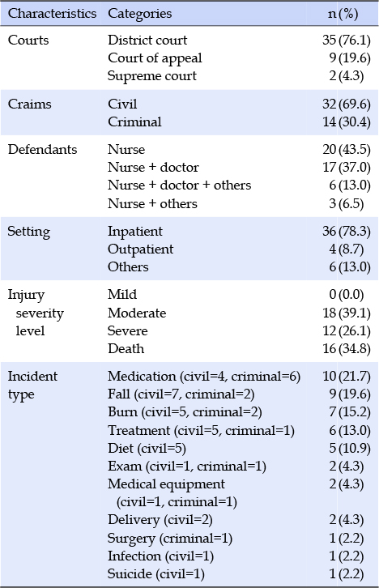379x588 pixels.
Task: Click the Defendants characteristic label
Action: coord(42,149)
